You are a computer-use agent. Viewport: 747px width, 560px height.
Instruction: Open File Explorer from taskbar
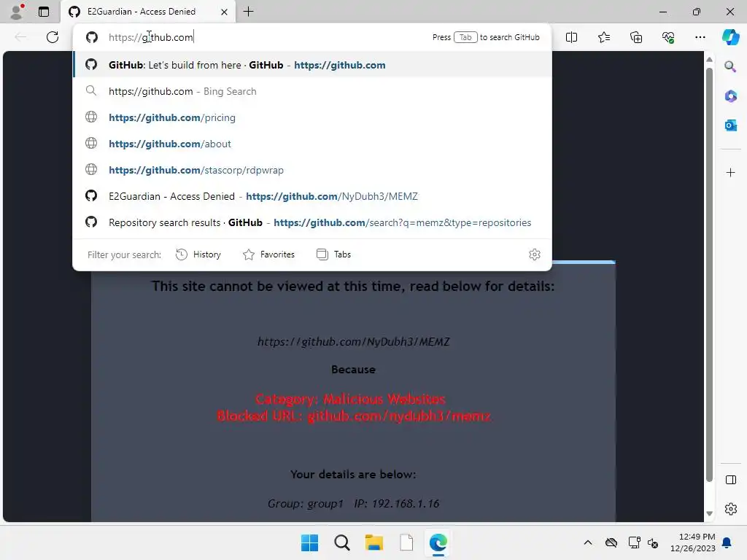[374, 542]
